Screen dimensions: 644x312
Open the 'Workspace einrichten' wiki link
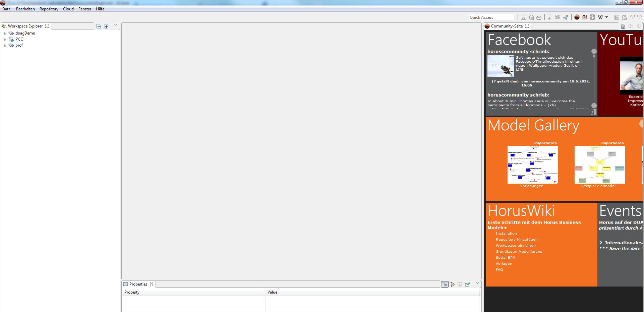click(x=516, y=246)
